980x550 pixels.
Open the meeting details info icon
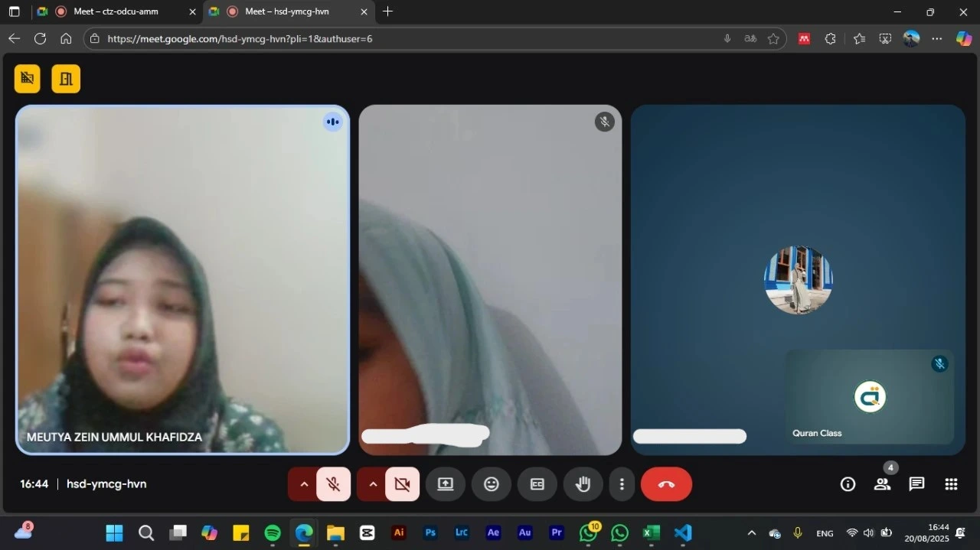tap(848, 484)
